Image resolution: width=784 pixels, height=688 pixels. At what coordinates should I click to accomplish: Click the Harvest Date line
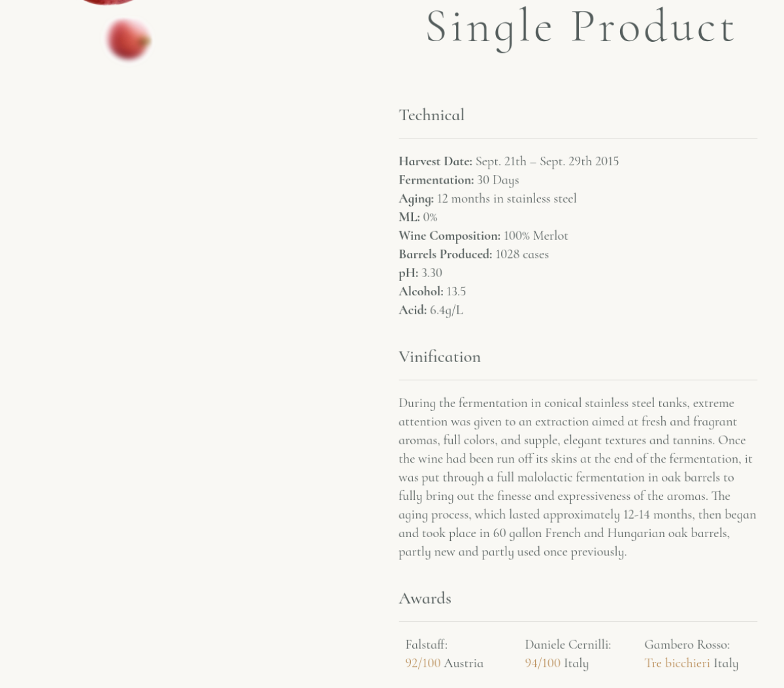click(508, 161)
